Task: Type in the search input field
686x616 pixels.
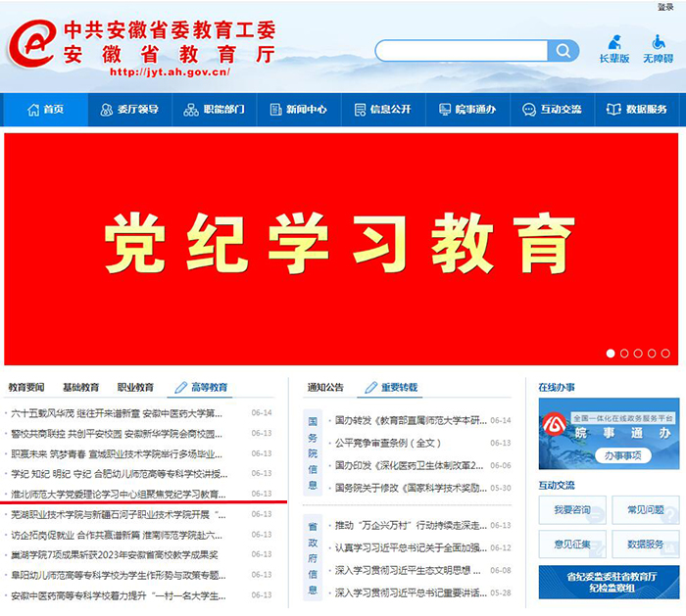Action: (x=461, y=51)
